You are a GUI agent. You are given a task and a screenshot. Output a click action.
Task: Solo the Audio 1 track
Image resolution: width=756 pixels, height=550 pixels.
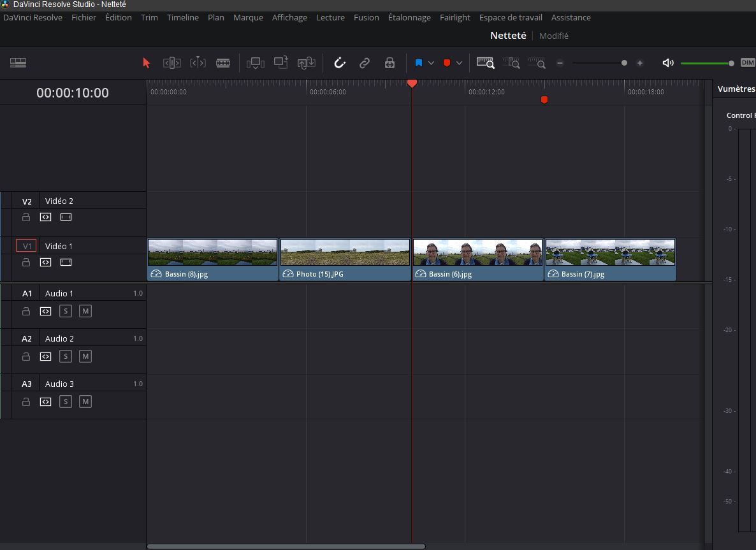point(66,311)
